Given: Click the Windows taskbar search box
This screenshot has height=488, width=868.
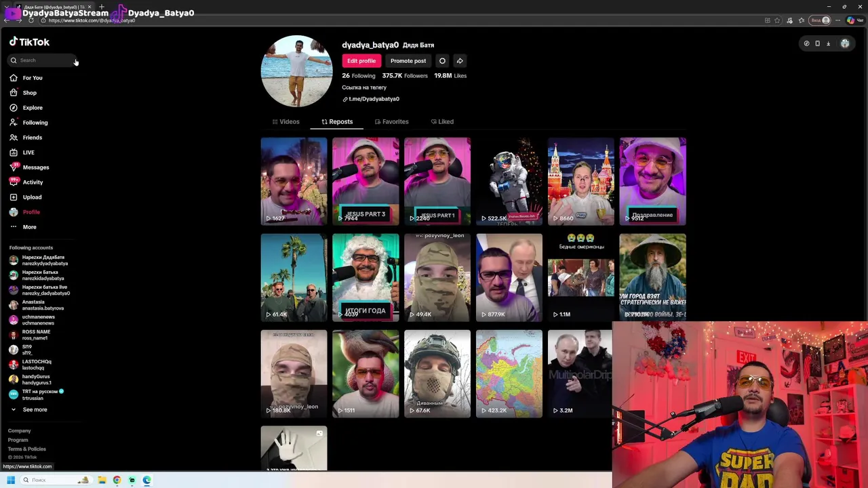Looking at the screenshot, I should [56, 480].
